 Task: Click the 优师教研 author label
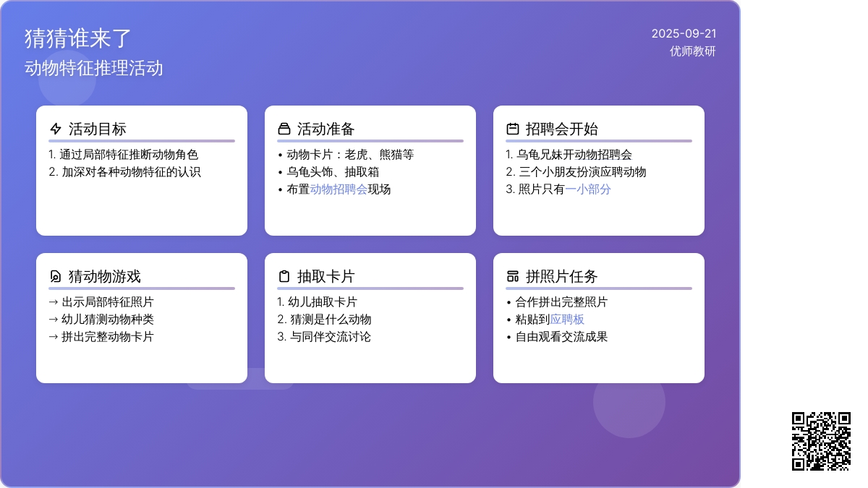[x=692, y=51]
